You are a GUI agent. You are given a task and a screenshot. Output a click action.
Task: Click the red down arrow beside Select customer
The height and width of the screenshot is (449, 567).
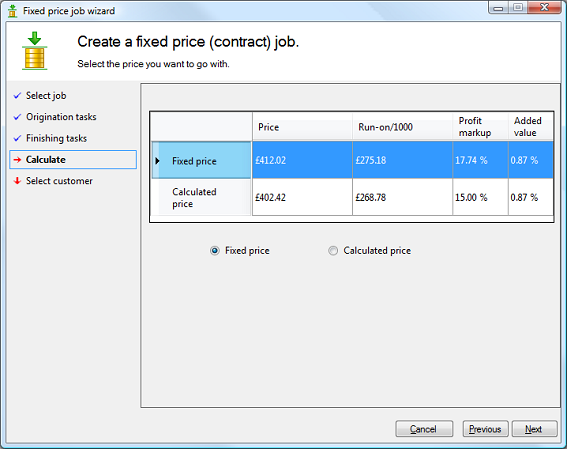point(17,181)
